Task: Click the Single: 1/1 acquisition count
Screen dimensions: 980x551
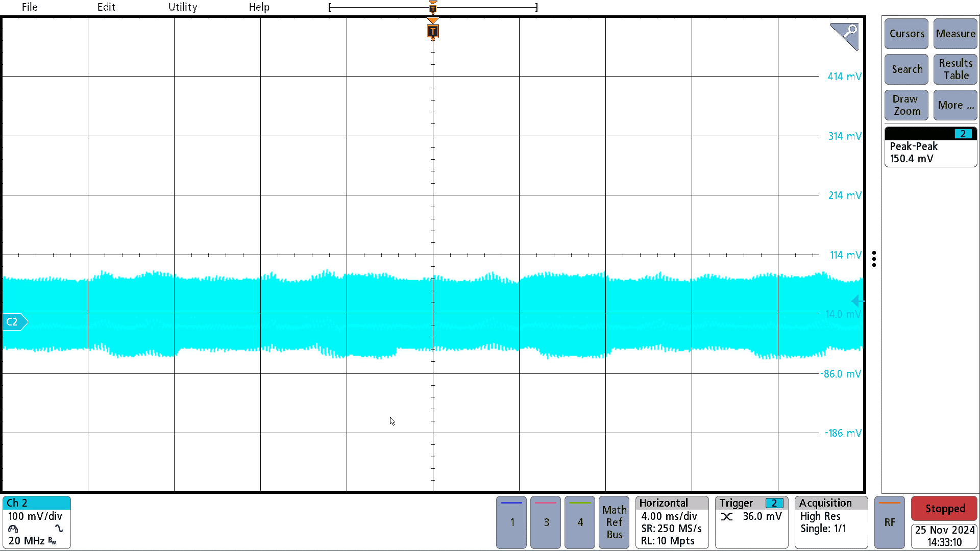Action: [823, 529]
